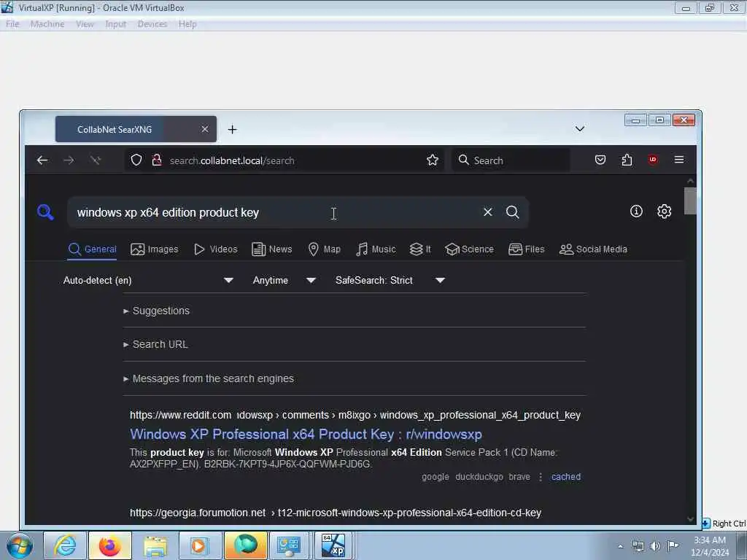Switch to the It category
This screenshot has height=560, width=747.
point(419,249)
